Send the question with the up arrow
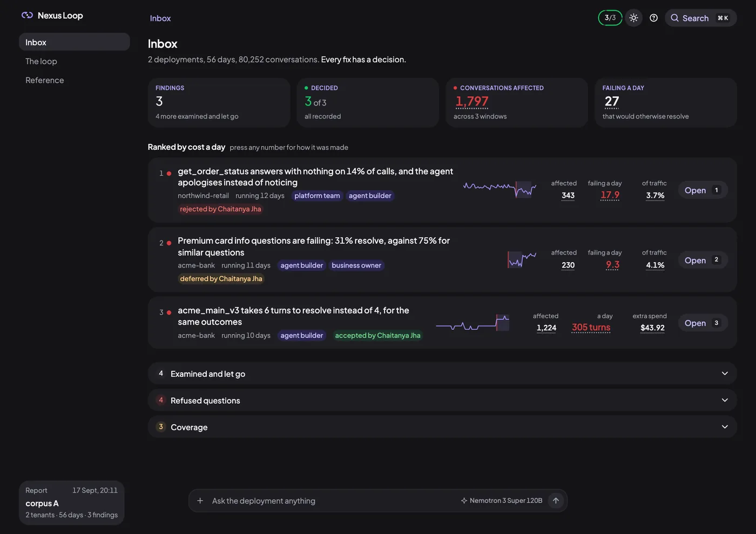This screenshot has width=756, height=534. pos(556,500)
